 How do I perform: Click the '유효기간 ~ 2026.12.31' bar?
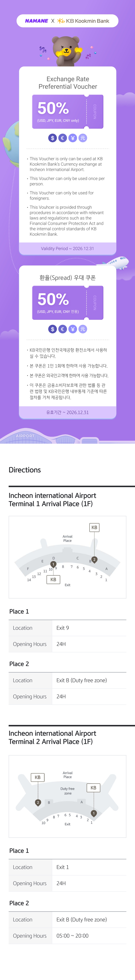coord(67,412)
